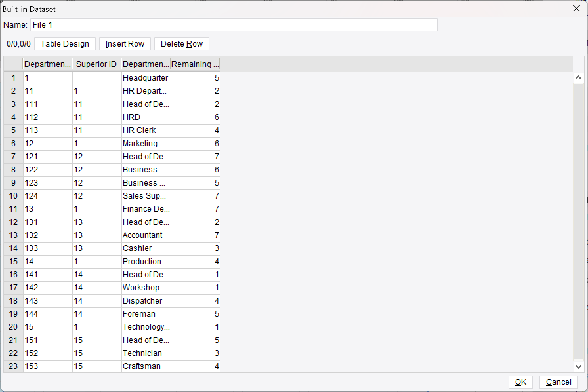
Task: Click the scroll up arrow
Action: [578, 78]
